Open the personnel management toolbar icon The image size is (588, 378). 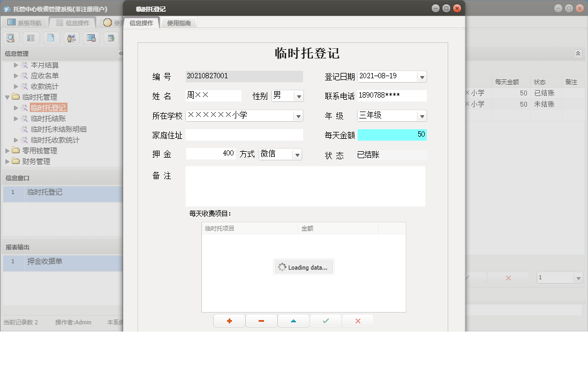71,38
